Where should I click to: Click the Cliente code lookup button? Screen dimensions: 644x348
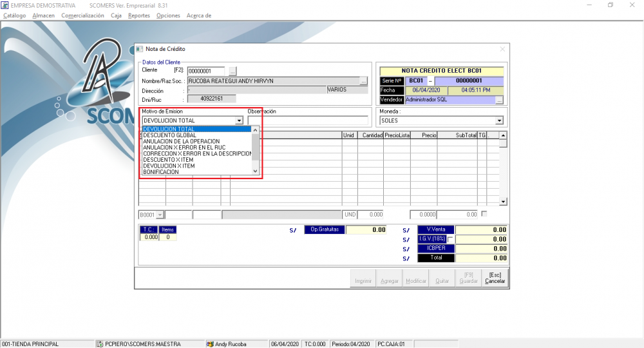(232, 71)
